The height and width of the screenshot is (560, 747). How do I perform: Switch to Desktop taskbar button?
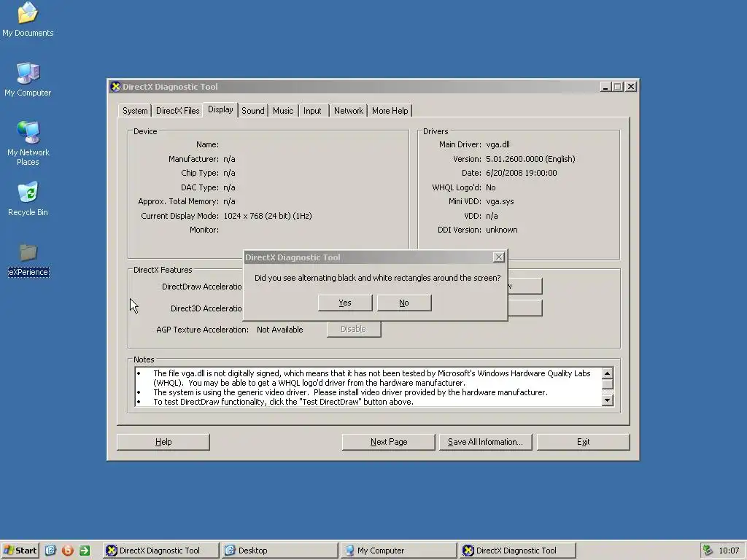[279, 551]
